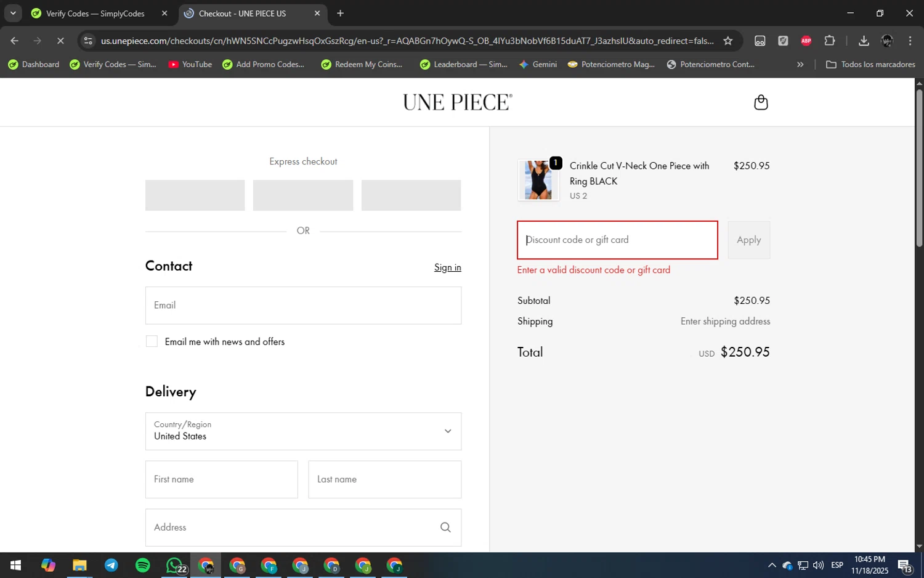
Task: Open the Chrome extensions puzzle menu
Action: tap(830, 41)
